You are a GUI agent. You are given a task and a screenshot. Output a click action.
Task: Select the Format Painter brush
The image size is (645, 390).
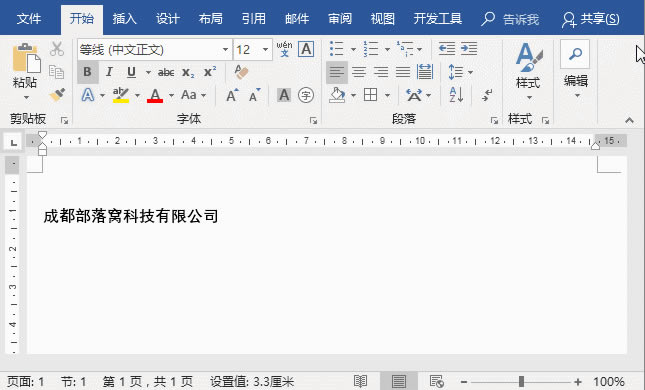pos(57,95)
